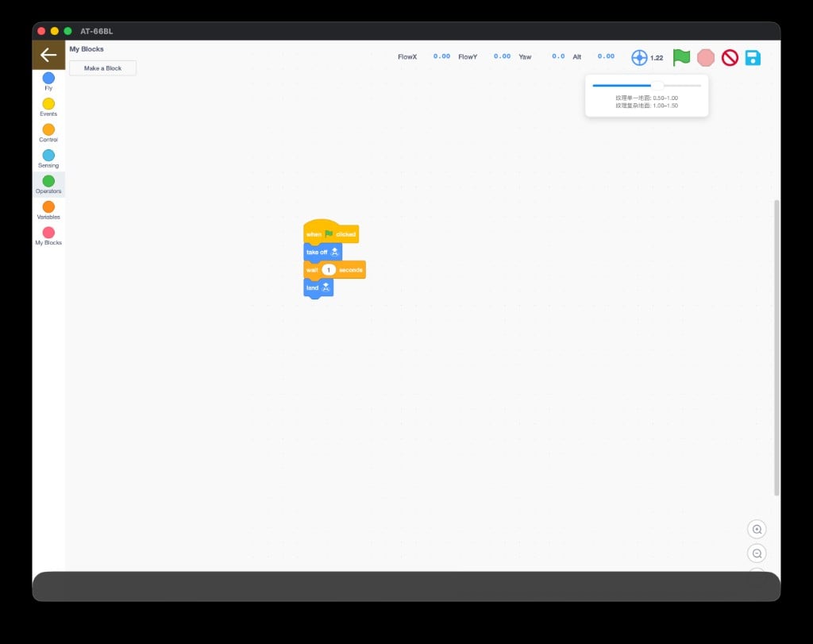Run the program with the green flag

click(680, 57)
